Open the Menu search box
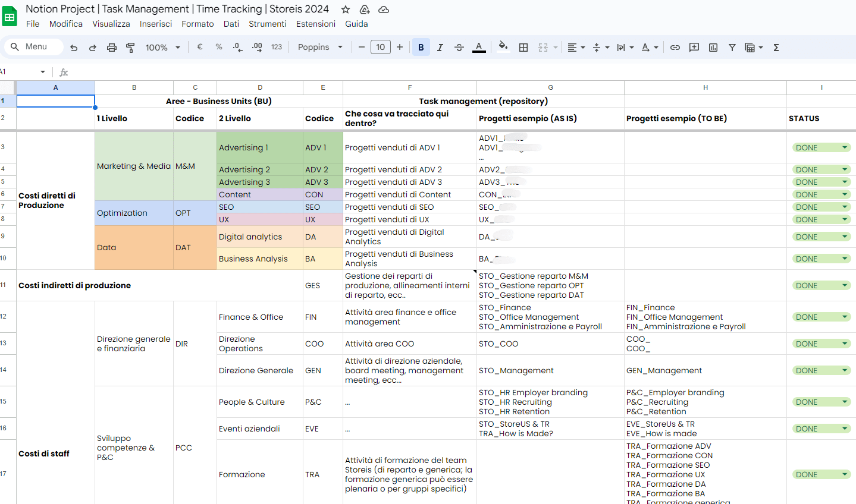 click(33, 46)
